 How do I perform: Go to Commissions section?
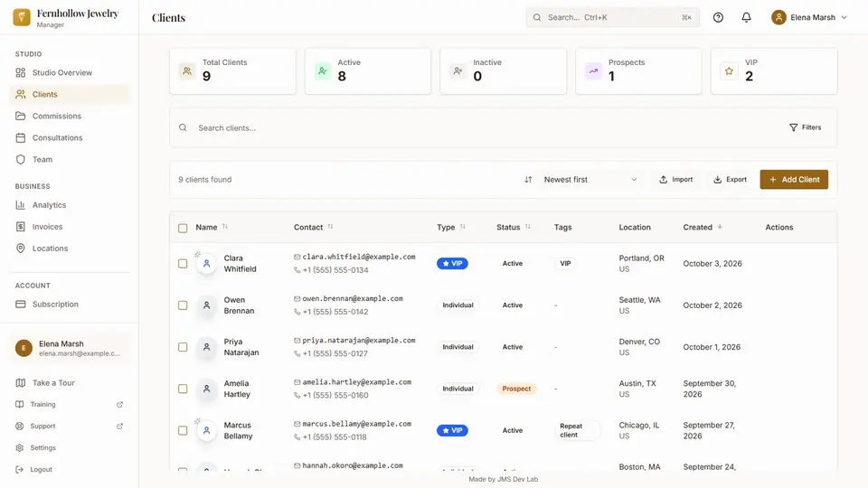pos(70,116)
